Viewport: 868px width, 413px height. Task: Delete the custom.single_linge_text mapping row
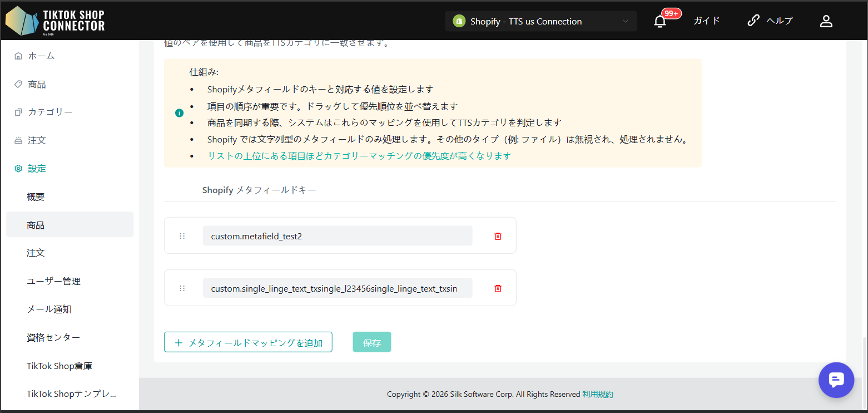coord(498,288)
